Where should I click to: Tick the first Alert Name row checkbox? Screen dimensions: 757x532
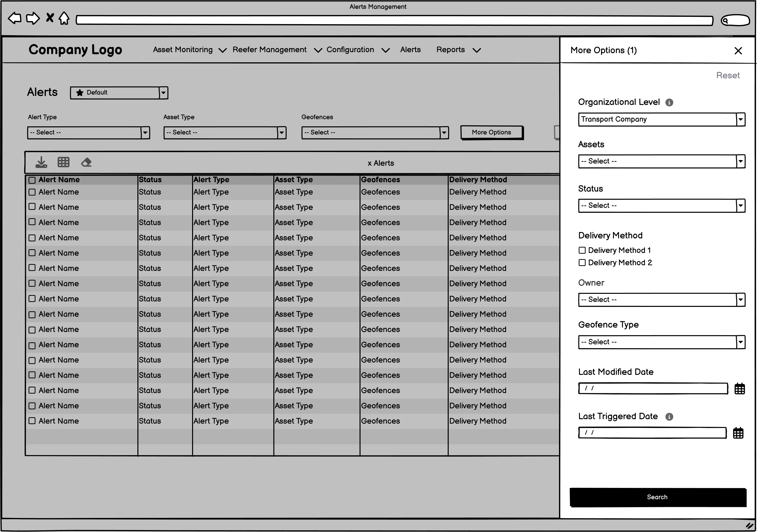32,192
